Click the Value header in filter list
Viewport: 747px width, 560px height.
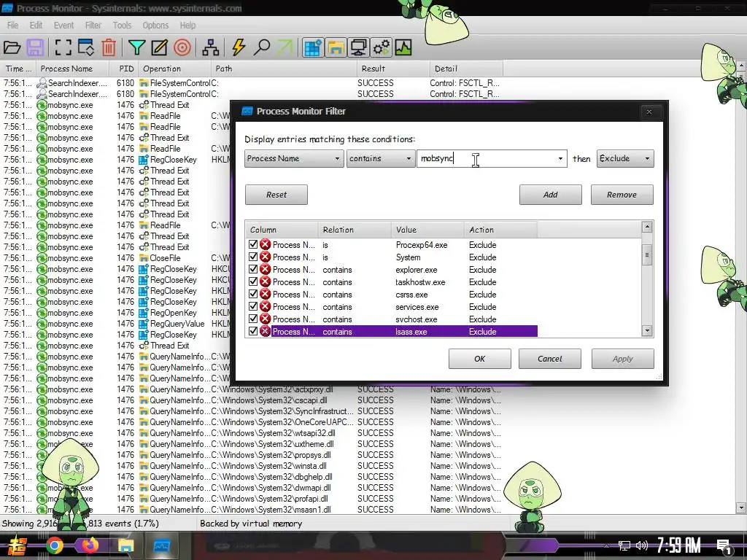[x=427, y=230]
